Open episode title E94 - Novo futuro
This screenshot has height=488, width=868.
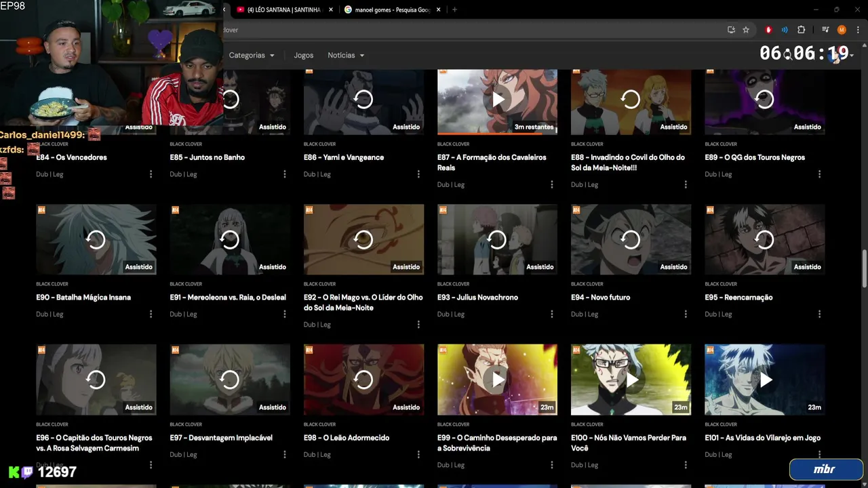600,298
